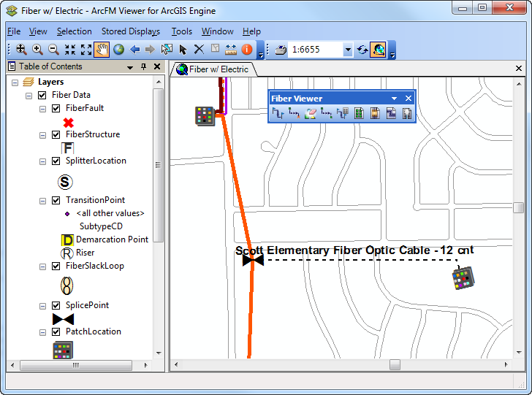Select the Pan hand tool
Image resolution: width=532 pixels, height=395 pixels.
(102, 50)
